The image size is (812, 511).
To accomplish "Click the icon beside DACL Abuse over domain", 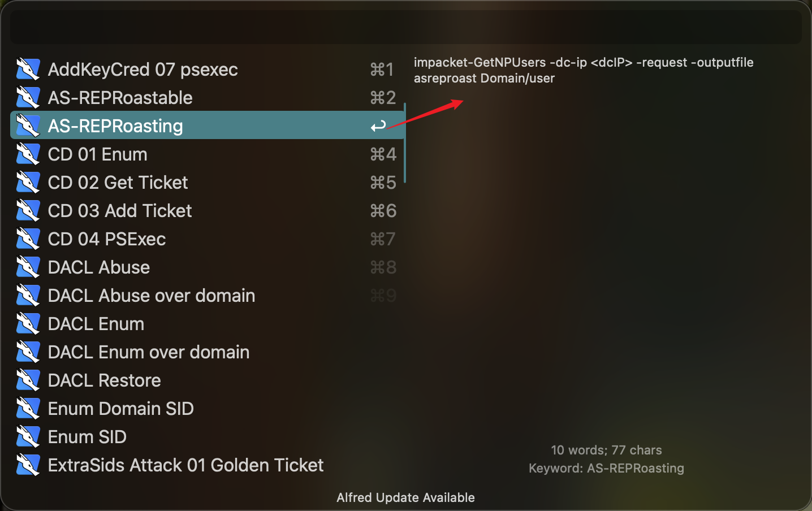I will tap(28, 296).
